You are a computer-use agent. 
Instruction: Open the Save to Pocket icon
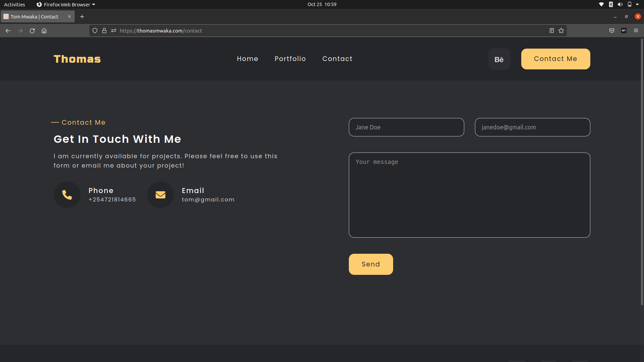(x=612, y=31)
